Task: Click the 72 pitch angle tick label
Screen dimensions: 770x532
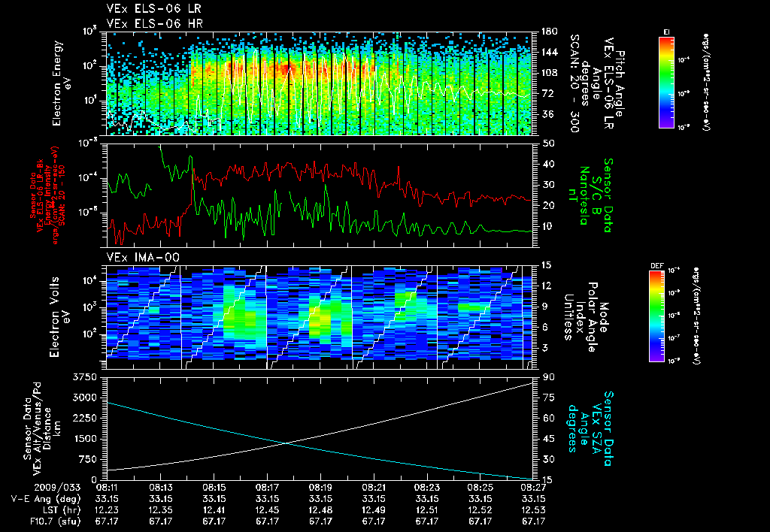Action: (547, 93)
